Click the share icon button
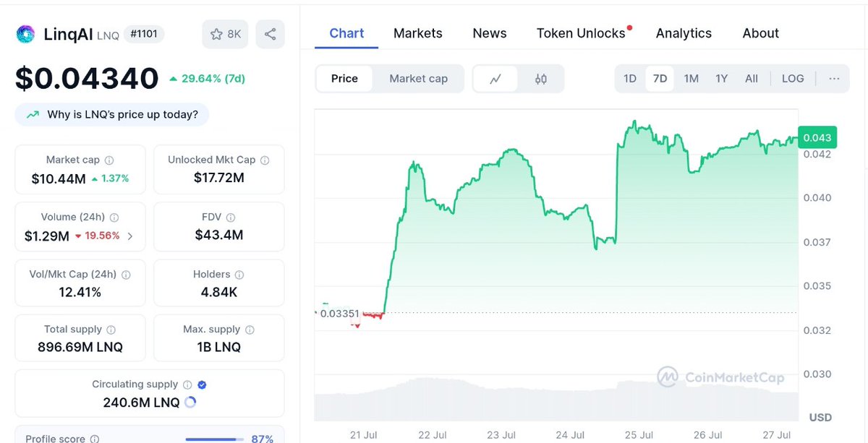868x443 pixels. pyautogui.click(x=270, y=34)
